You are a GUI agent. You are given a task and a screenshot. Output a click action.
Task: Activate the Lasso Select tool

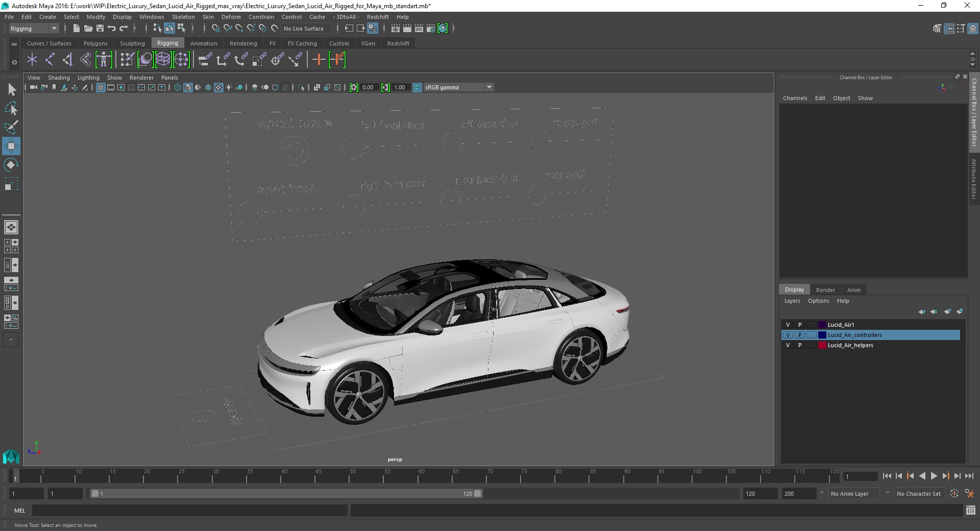[x=11, y=108]
